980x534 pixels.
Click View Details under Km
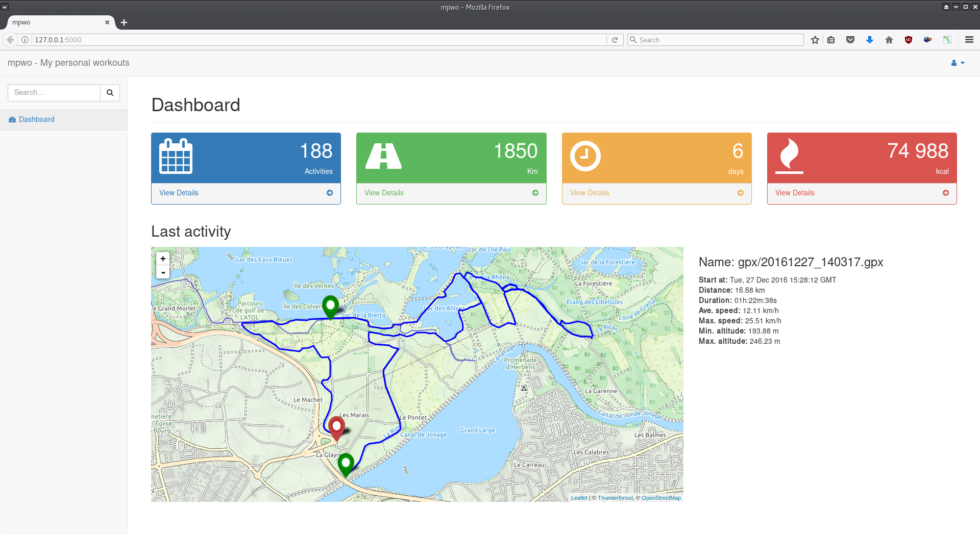click(384, 193)
